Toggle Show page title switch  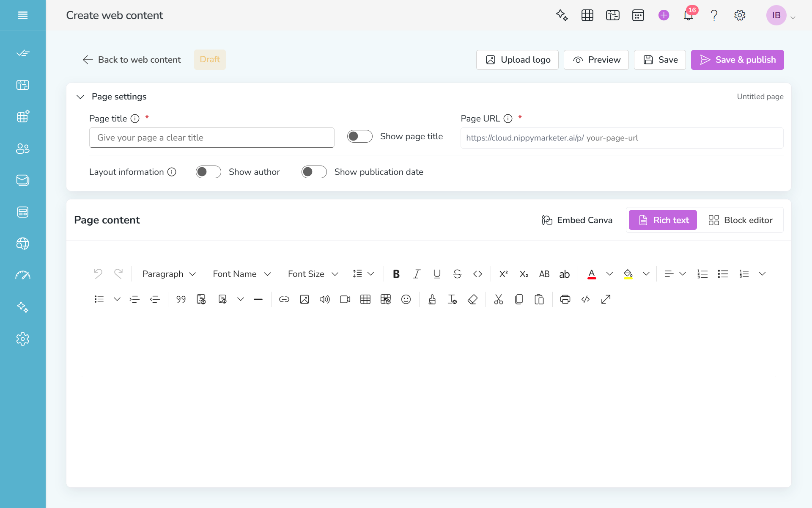tap(360, 136)
